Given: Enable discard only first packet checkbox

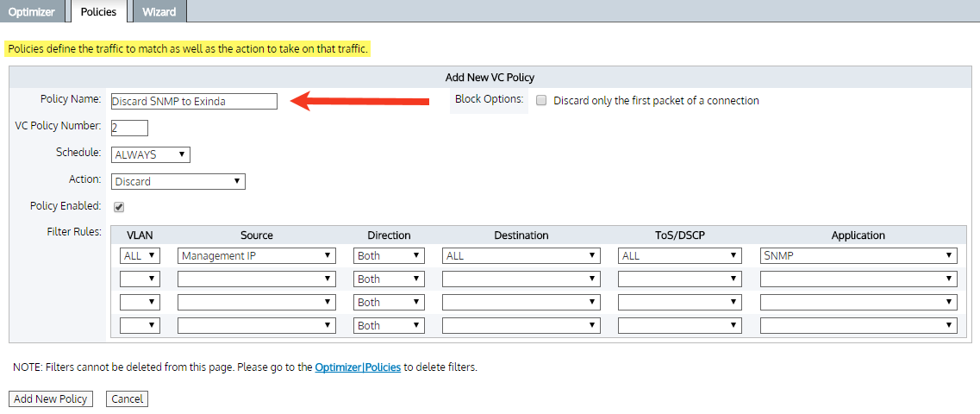Looking at the screenshot, I should coord(541,101).
